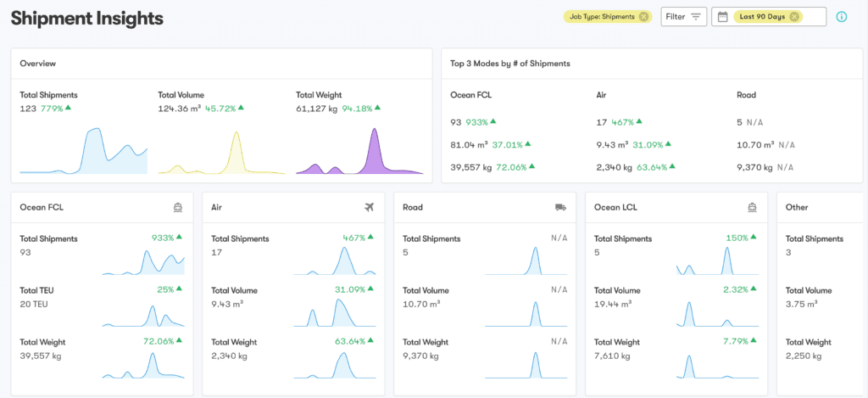The image size is (868, 398).
Task: Click Ocean FCL heading in Top 3 Modes
Action: coord(471,95)
